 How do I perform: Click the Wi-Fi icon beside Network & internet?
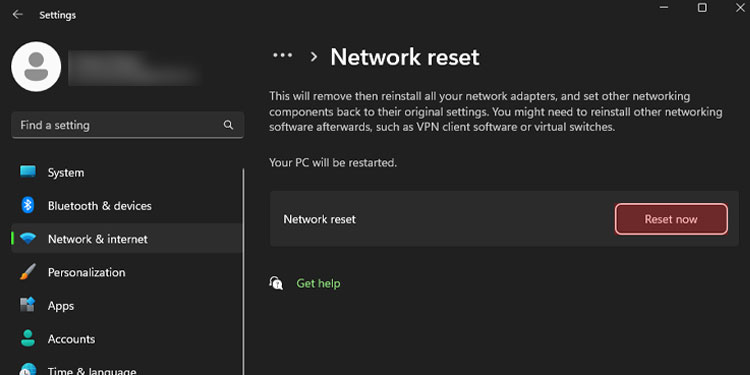pos(28,239)
